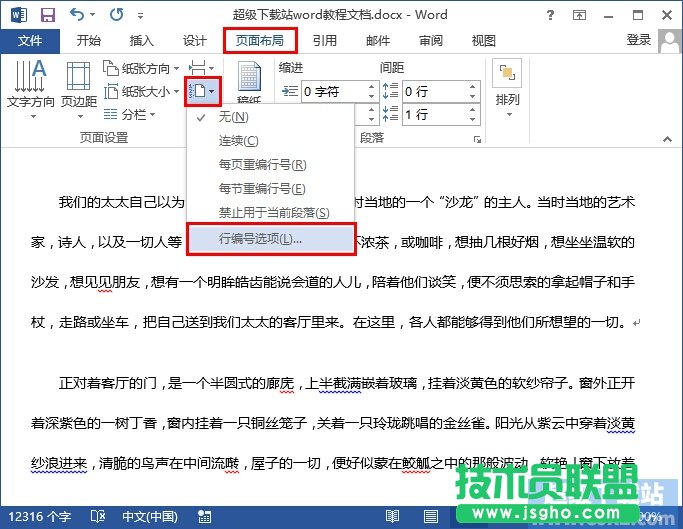Select the 连续(C) continuous numbering option
The height and width of the screenshot is (529, 683).
tap(239, 141)
